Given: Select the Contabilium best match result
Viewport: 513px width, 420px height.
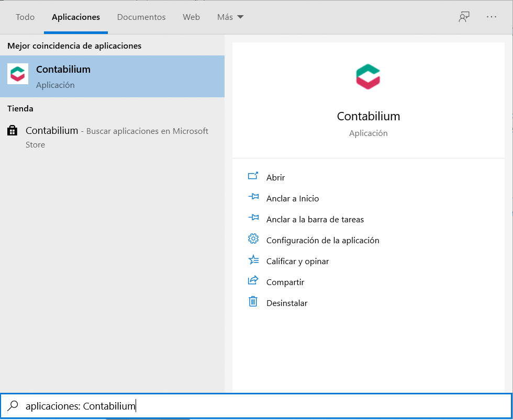Looking at the screenshot, I should [112, 76].
